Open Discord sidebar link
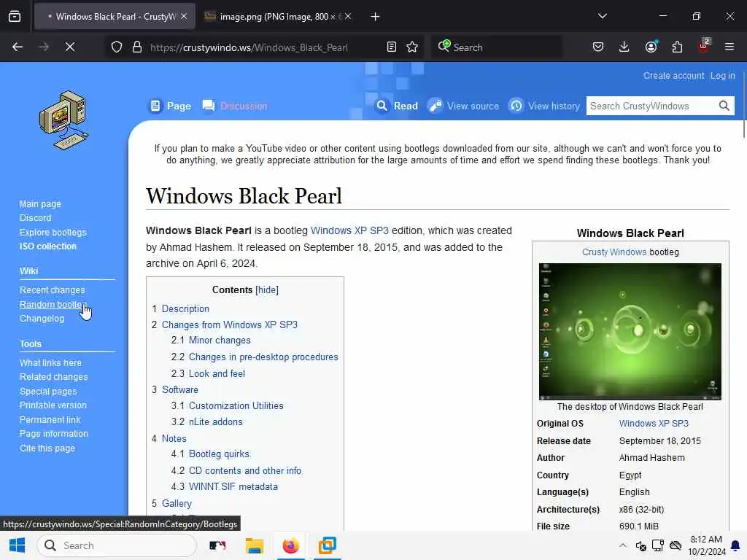Image resolution: width=747 pixels, height=560 pixels. 35,217
